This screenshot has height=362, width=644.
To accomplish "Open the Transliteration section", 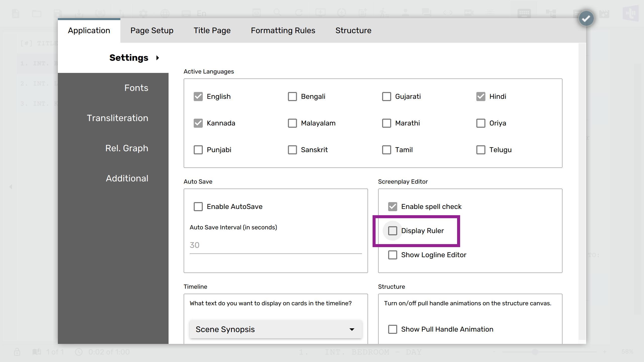I will 117,118.
